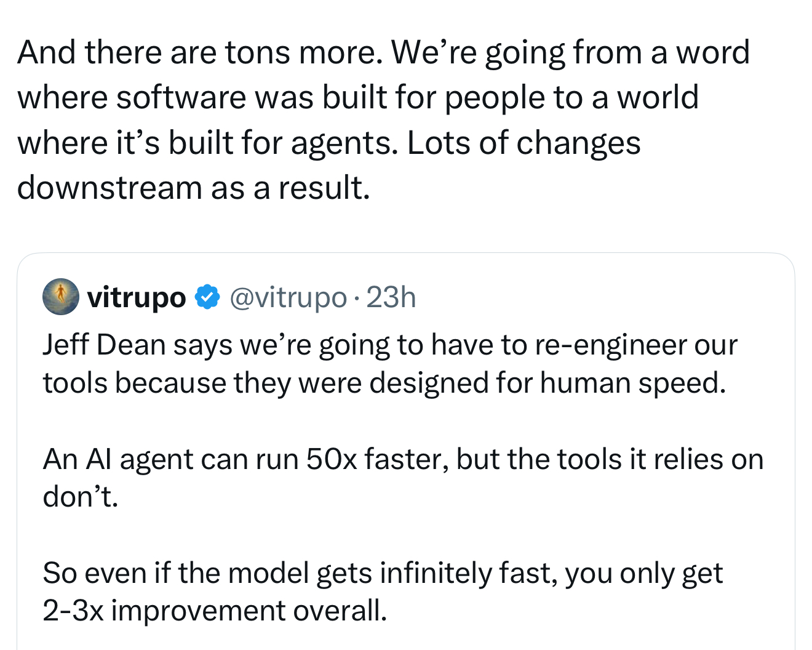Click "Lots of changes" in main tweet
Screen dimensions: 812x650
523,143
